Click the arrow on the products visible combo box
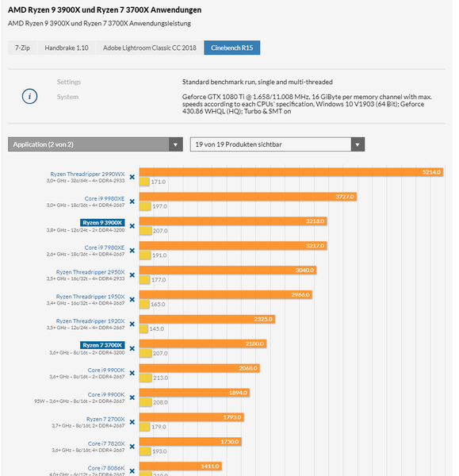Image resolution: width=459 pixels, height=476 pixels. [x=358, y=144]
